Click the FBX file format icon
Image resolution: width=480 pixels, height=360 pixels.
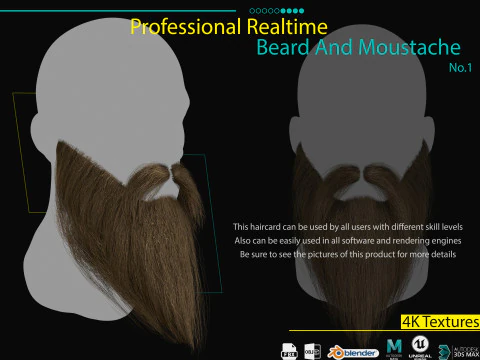click(x=289, y=351)
